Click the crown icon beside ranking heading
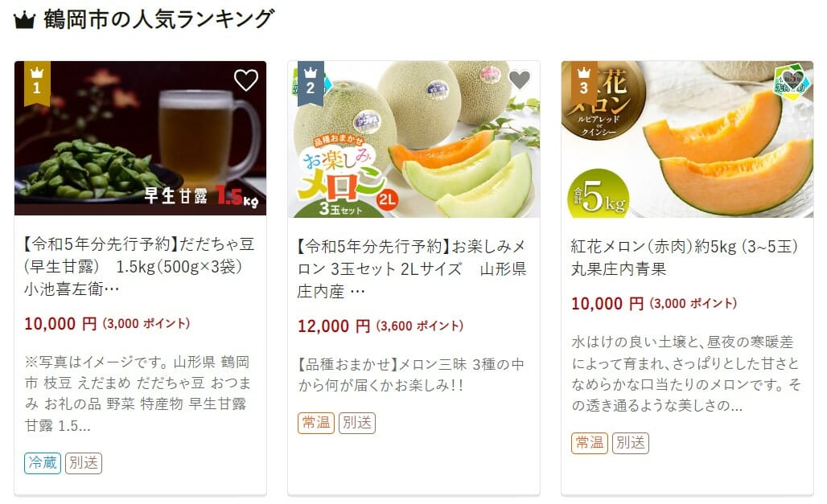The height and width of the screenshot is (504, 827). pos(24,20)
